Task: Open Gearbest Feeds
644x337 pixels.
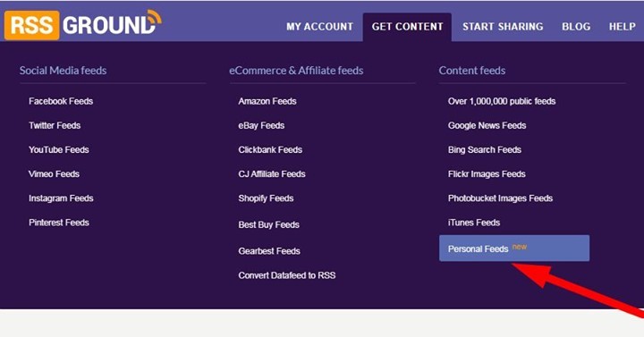Action: (x=269, y=251)
